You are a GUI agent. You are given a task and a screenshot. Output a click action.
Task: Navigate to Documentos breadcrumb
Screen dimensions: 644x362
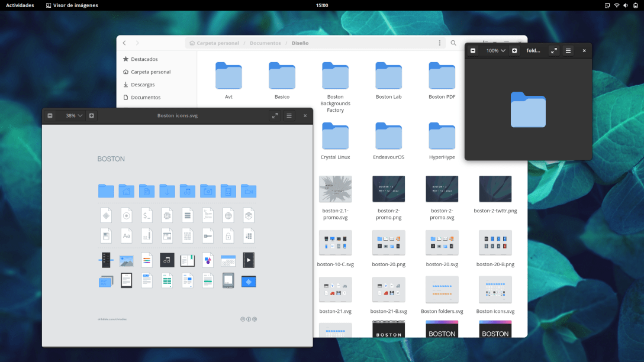click(x=265, y=43)
